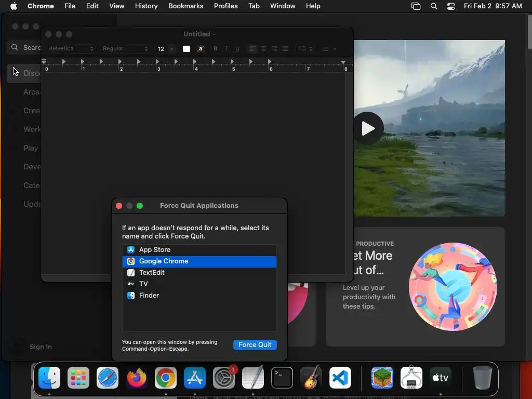Open TextEdit icon in the Dock
The image size is (532, 399).
click(253, 378)
